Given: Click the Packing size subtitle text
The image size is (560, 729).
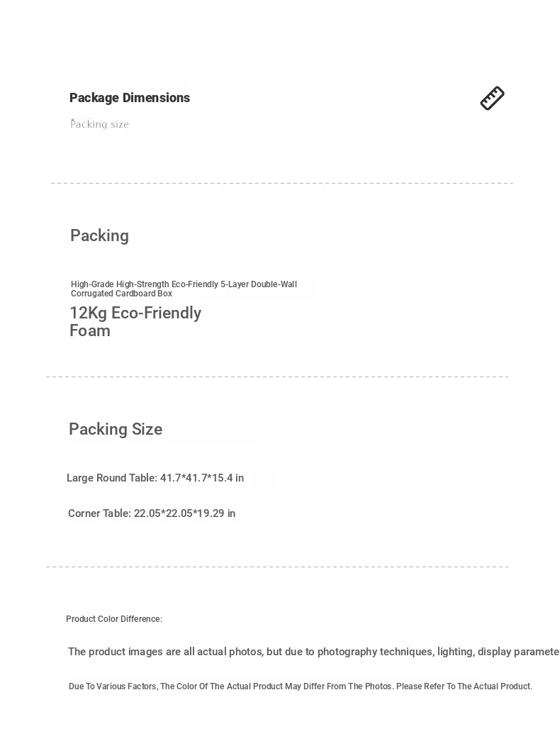Looking at the screenshot, I should 99,124.
